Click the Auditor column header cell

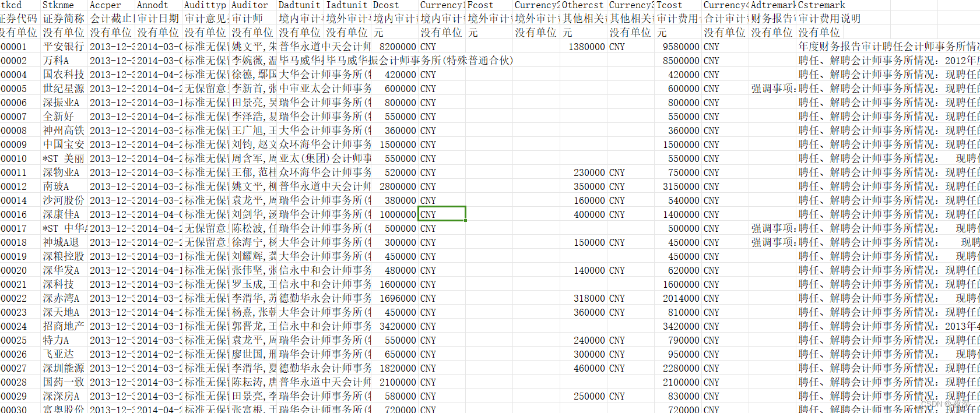(x=253, y=5)
